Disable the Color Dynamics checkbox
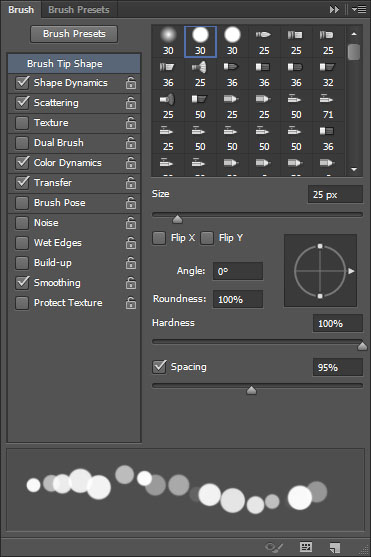This screenshot has height=557, width=371. pos(22,163)
